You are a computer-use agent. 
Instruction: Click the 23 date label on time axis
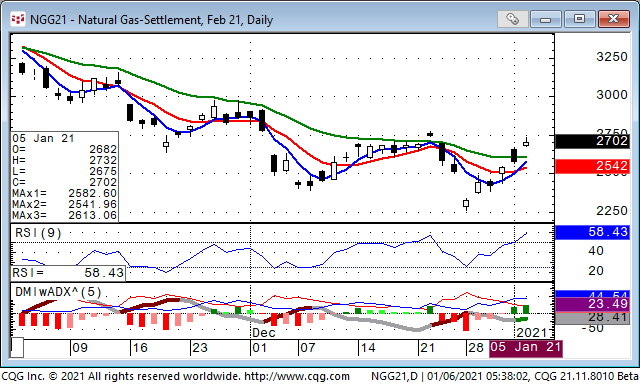200,348
